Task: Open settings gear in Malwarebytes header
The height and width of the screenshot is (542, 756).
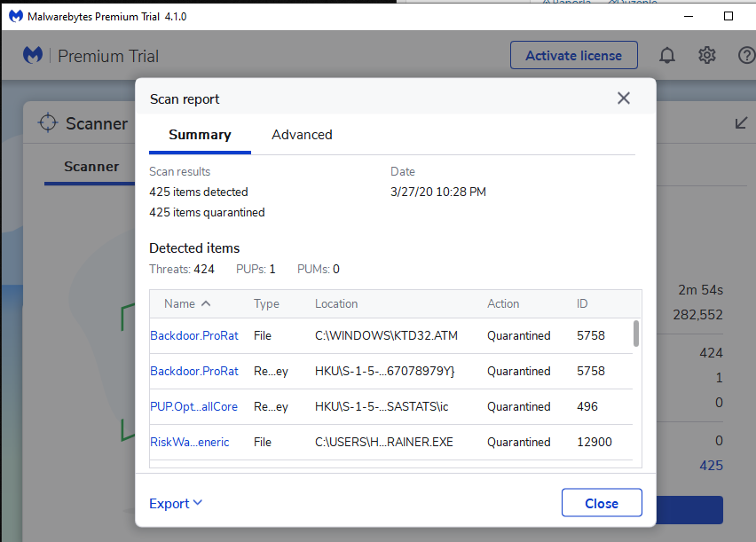Action: pyautogui.click(x=707, y=56)
